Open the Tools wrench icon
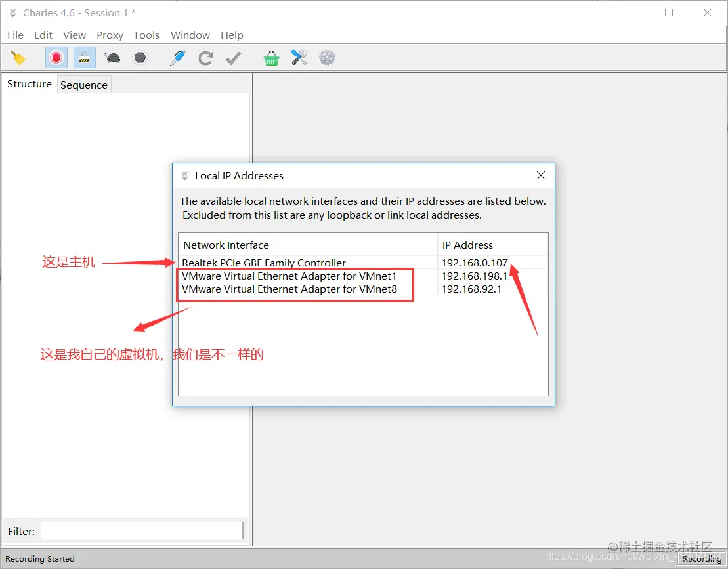Screen dimensions: 728x569 click(299, 58)
